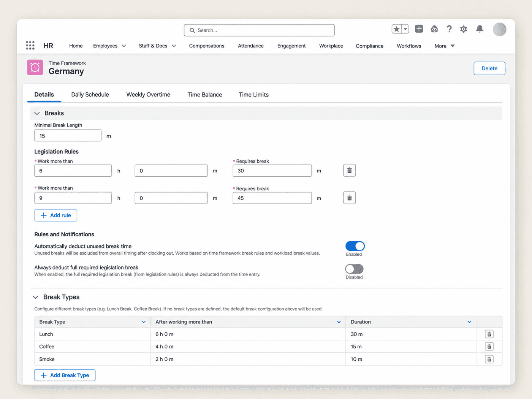Open Workplace nav item
This screenshot has width=532, height=399.
(331, 46)
